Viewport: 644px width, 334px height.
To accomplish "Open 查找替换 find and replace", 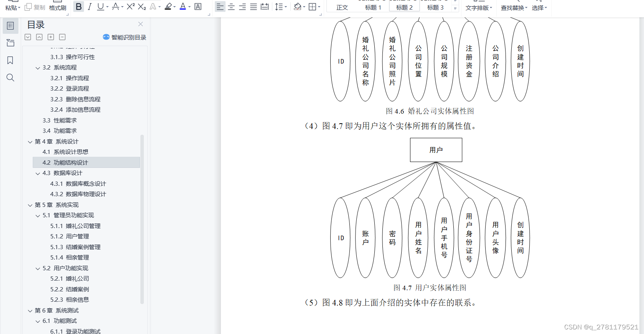I will (514, 8).
